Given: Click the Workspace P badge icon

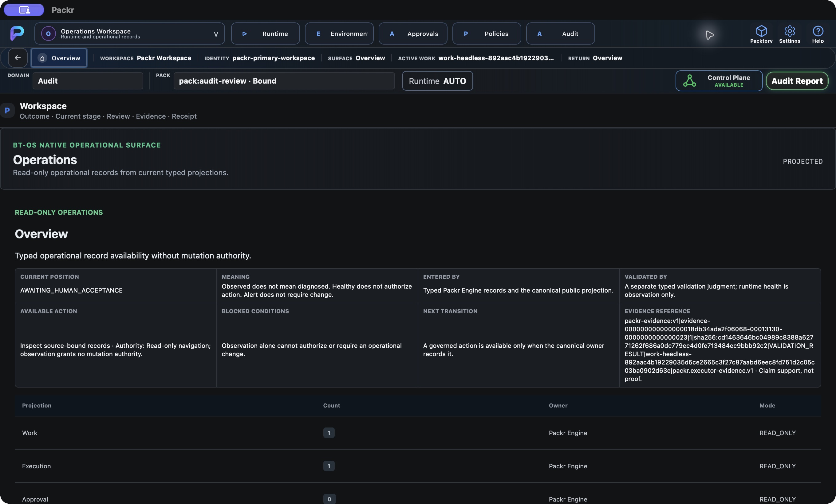Looking at the screenshot, I should click(x=7, y=111).
